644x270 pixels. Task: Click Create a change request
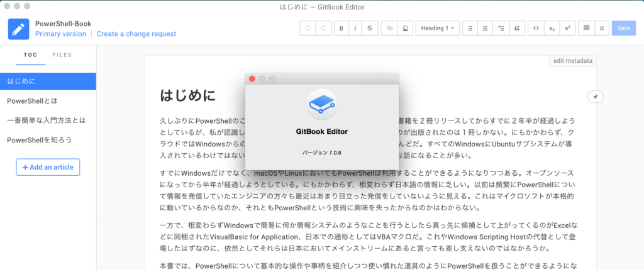click(136, 34)
